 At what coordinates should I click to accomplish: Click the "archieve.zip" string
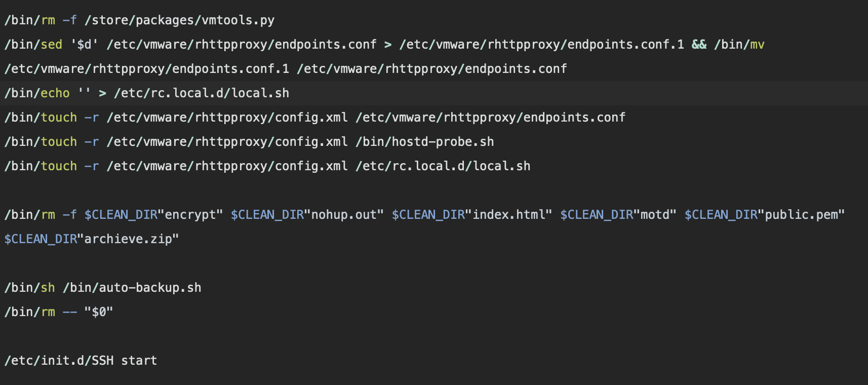pyautogui.click(x=128, y=239)
